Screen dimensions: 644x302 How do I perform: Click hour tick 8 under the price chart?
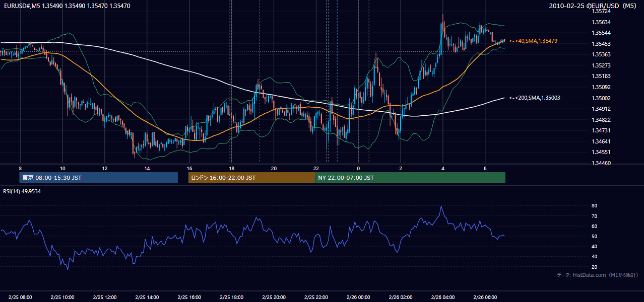point(20,168)
